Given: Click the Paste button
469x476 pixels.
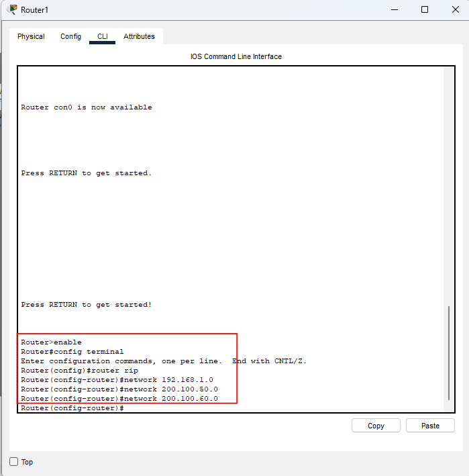Looking at the screenshot, I should pyautogui.click(x=430, y=426).
